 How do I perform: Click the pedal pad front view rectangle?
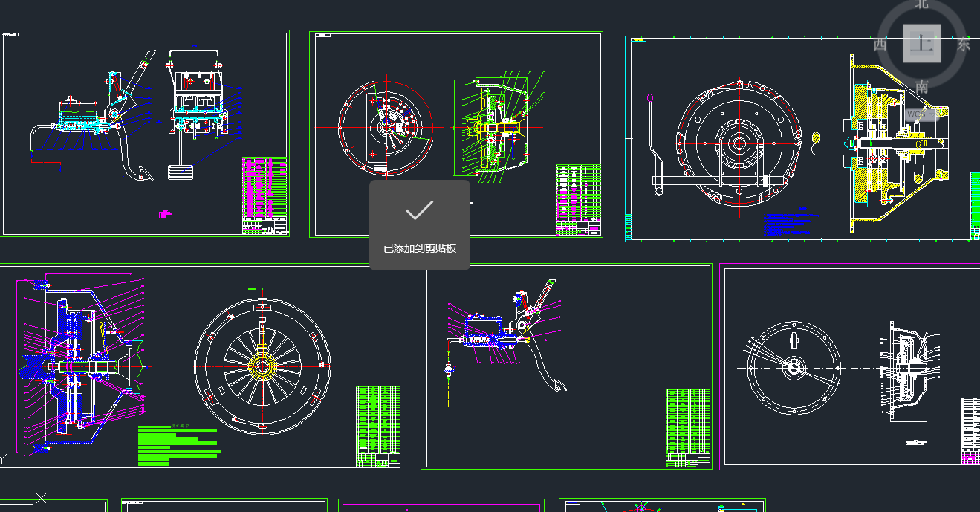(x=180, y=172)
